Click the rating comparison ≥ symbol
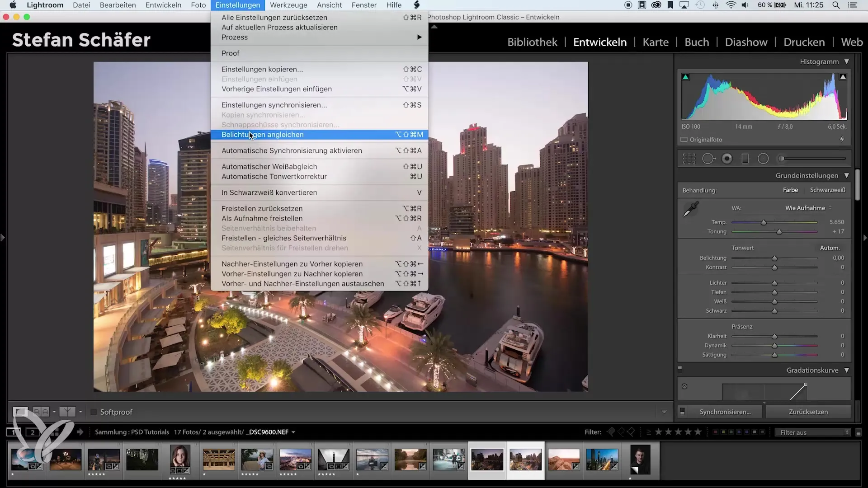The image size is (868, 488). tap(648, 432)
